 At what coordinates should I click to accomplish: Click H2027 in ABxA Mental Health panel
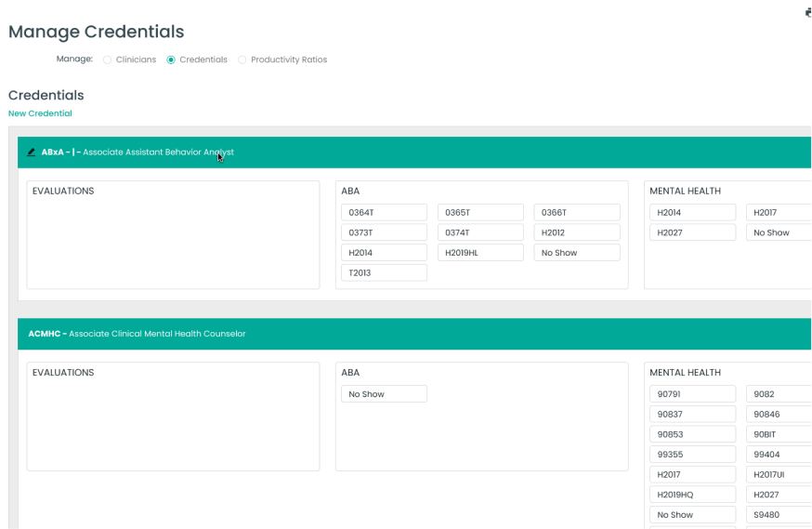coord(693,232)
